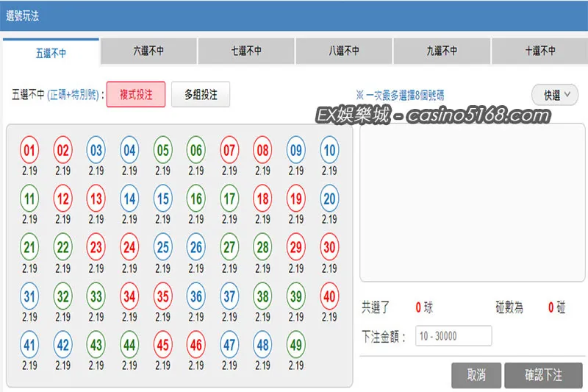Viewport: 588px width, 392px height.
Task: Switch to 多組投注 betting mode
Action: pos(201,95)
